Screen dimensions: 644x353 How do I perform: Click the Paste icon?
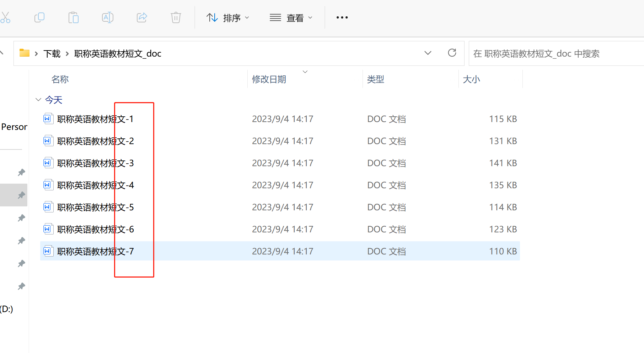pos(73,17)
